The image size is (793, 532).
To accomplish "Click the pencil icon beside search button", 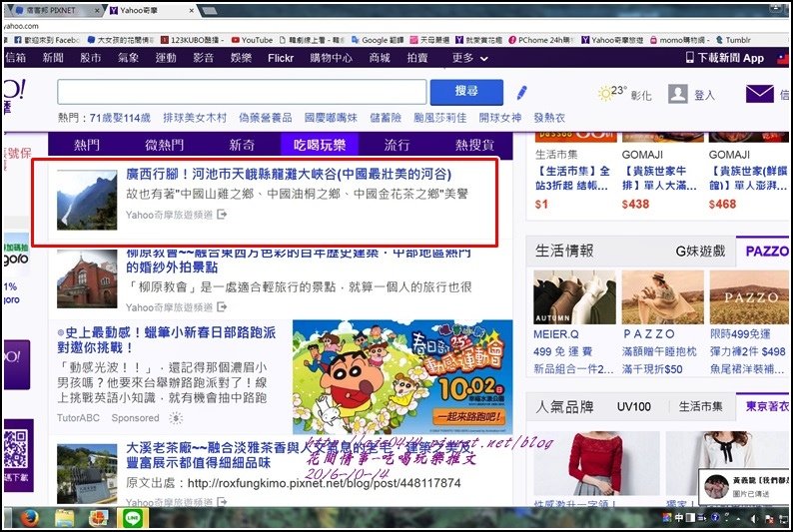I will tap(521, 93).
